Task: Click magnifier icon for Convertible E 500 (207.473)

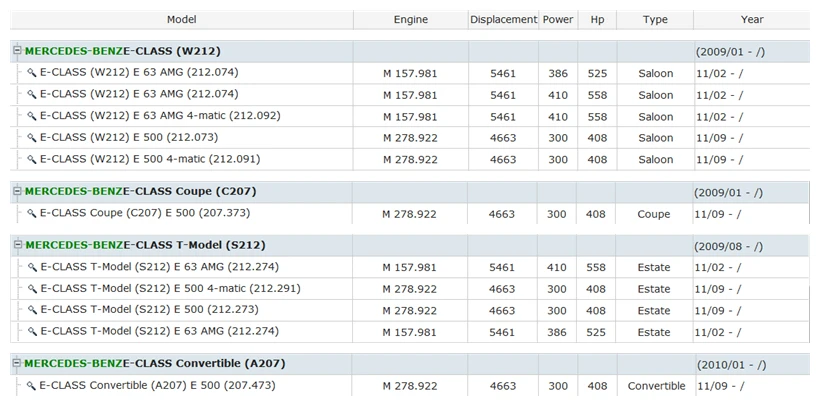Action: tap(31, 386)
